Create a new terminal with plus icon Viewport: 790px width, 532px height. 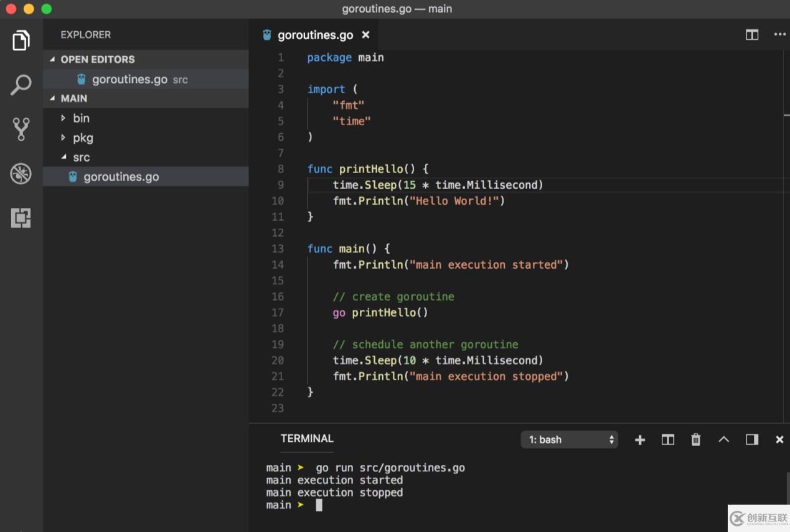click(x=640, y=440)
